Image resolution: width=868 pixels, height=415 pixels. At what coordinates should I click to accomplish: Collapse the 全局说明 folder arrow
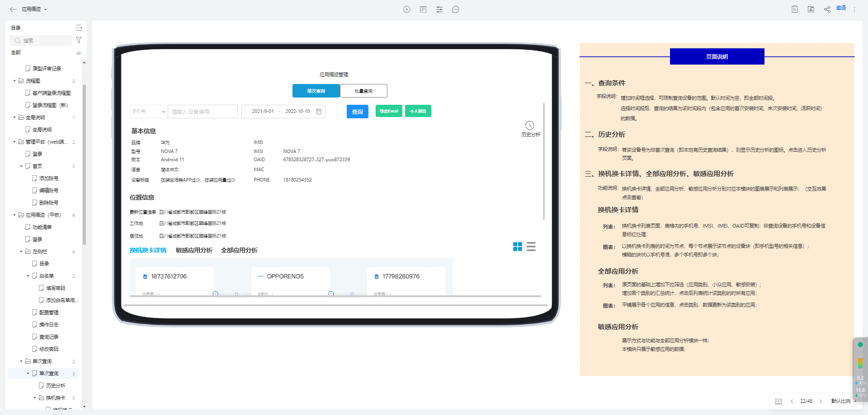[x=14, y=117]
